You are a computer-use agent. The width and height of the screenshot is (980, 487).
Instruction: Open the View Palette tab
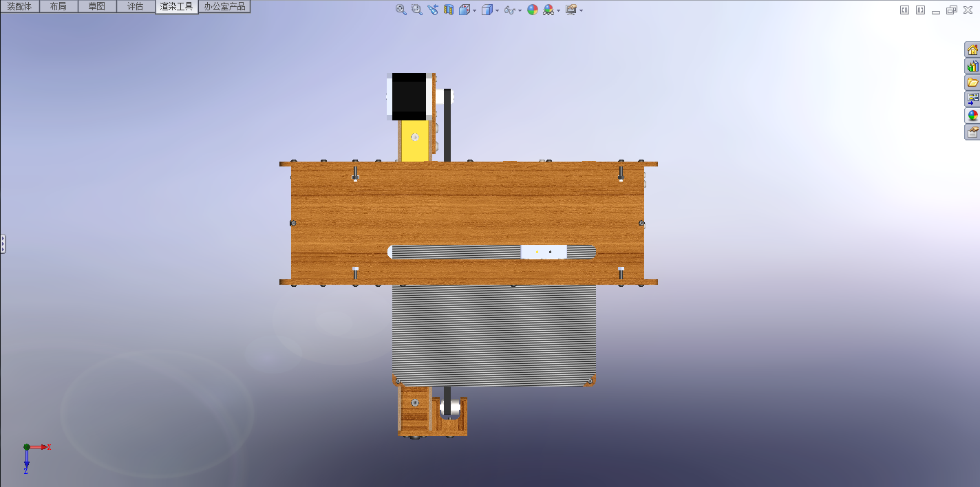click(x=972, y=99)
